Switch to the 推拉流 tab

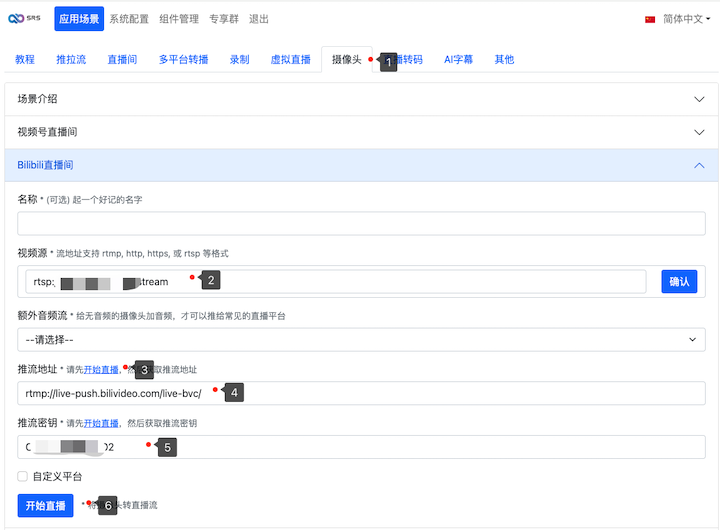70,60
